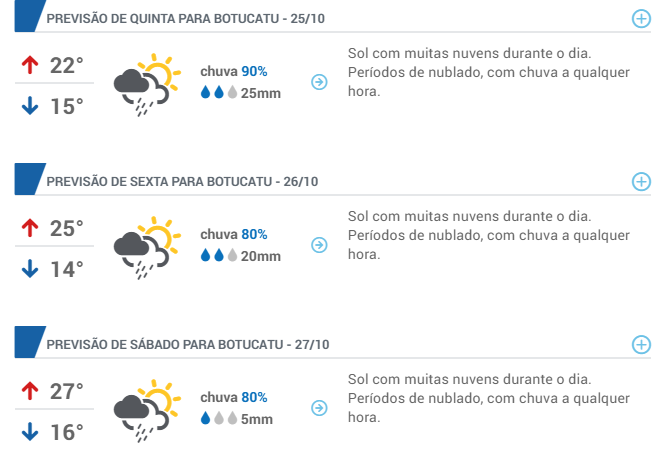Click the chuva 80% value for Friday
Image resolution: width=670 pixels, height=473 pixels.
pos(234,234)
